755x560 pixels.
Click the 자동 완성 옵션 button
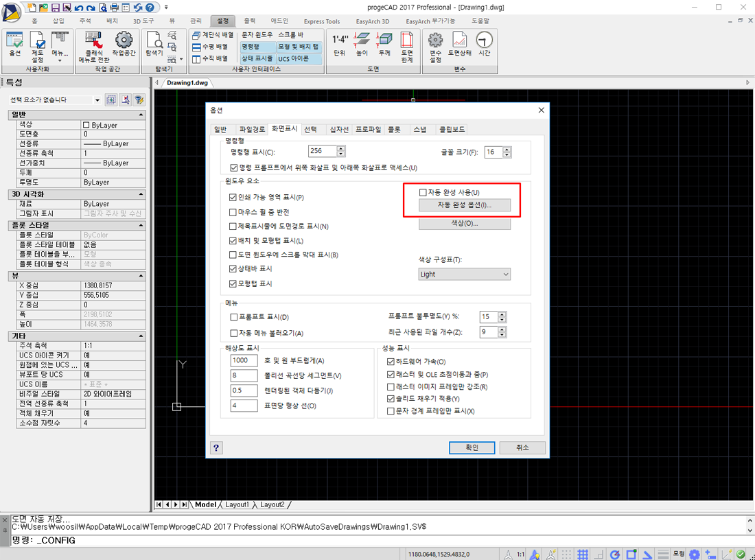465,205
